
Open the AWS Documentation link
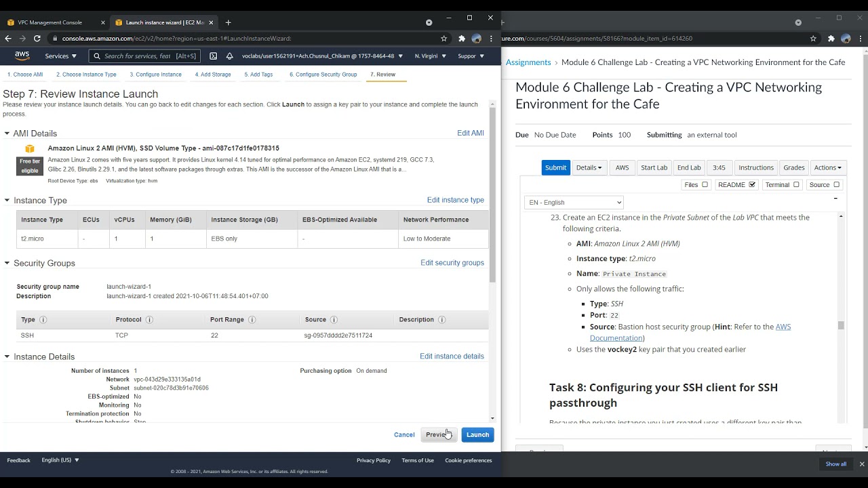point(690,332)
